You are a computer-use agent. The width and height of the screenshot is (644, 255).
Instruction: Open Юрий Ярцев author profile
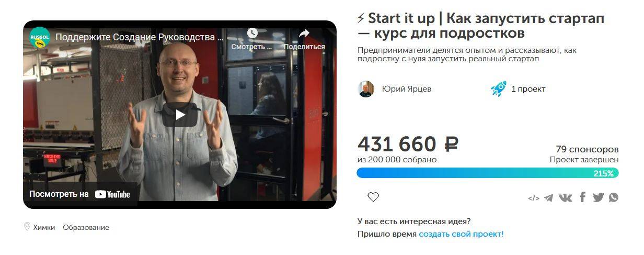click(407, 89)
